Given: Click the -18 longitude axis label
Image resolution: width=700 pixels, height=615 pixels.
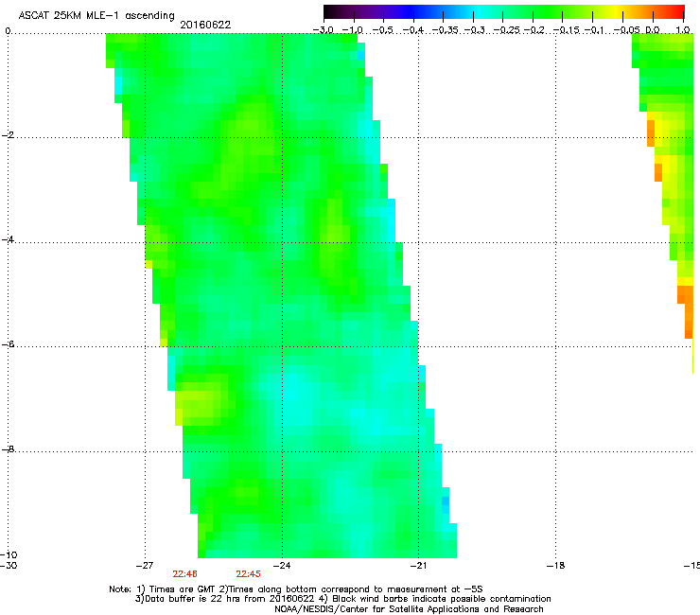Looking at the screenshot, I should coord(555,566).
